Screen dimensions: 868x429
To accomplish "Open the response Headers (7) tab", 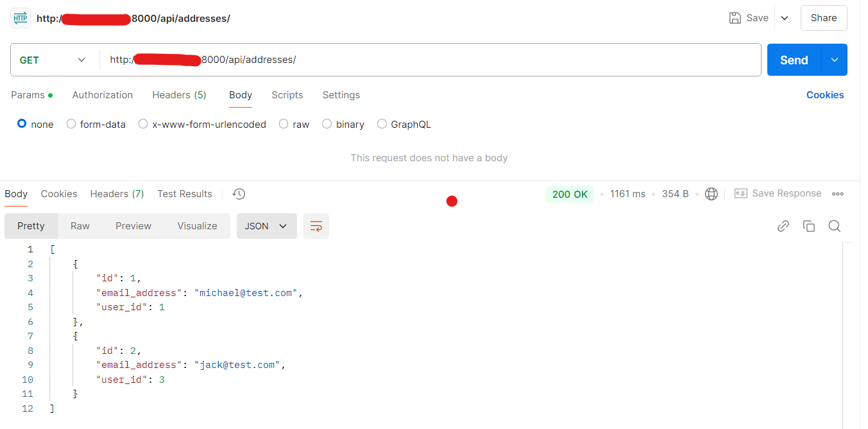I will (117, 193).
